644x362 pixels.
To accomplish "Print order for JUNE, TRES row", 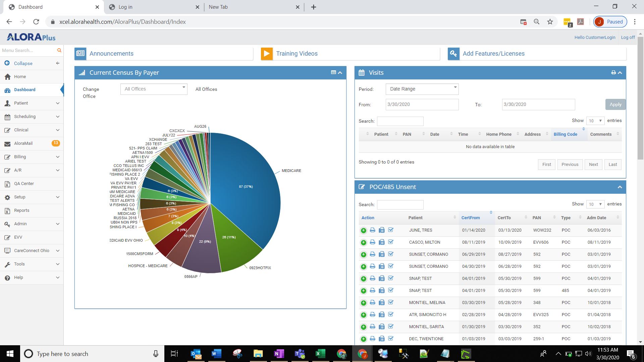I will [x=372, y=230].
